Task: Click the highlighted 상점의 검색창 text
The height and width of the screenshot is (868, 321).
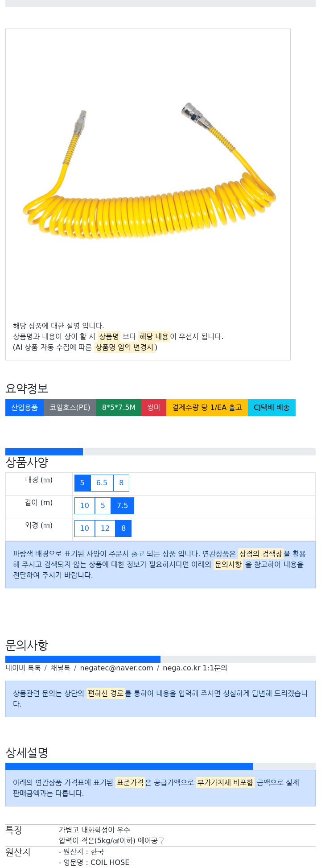Action: click(x=261, y=554)
